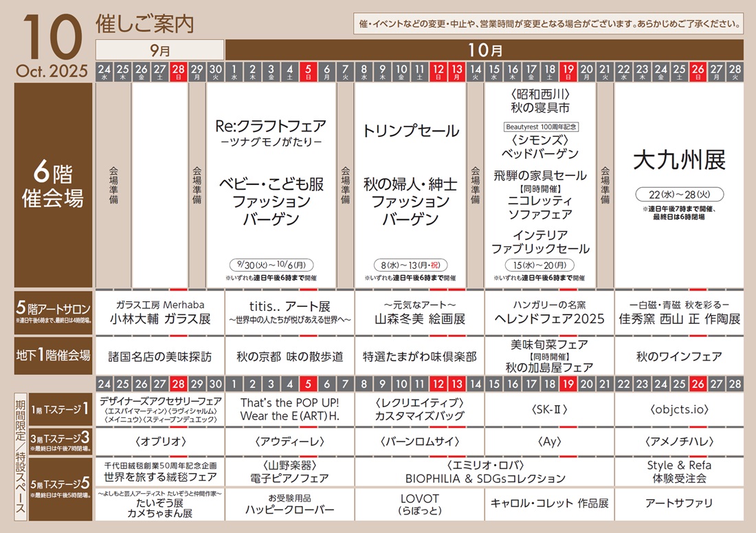Image resolution: width=756 pixels, height=533 pixels.
Task: Select the 地下1階催会場 row label
Action: click(53, 356)
